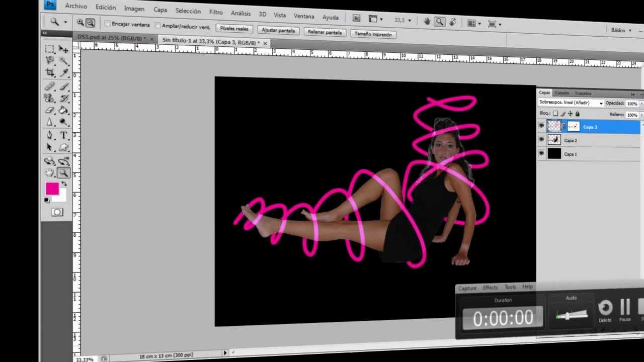Select the History Brush tool
Screen dimensions: 644x362
(x=63, y=99)
